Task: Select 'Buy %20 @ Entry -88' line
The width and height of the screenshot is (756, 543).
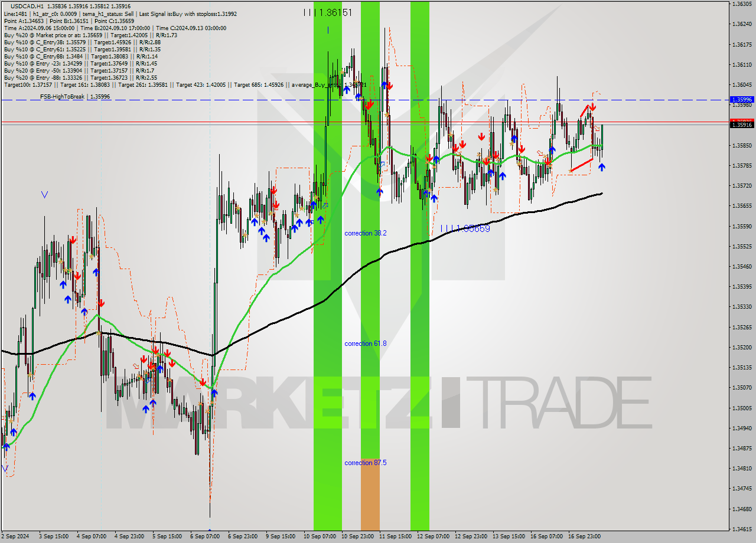Action: [80, 78]
